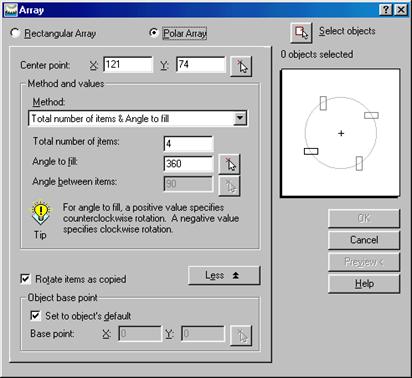This screenshot has width=412, height=378.
Task: Select the Polar Array radio button
Action: pyautogui.click(x=153, y=33)
